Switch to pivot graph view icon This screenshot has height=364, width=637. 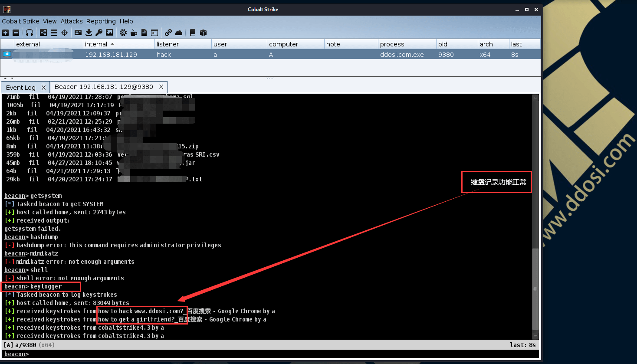tap(43, 33)
